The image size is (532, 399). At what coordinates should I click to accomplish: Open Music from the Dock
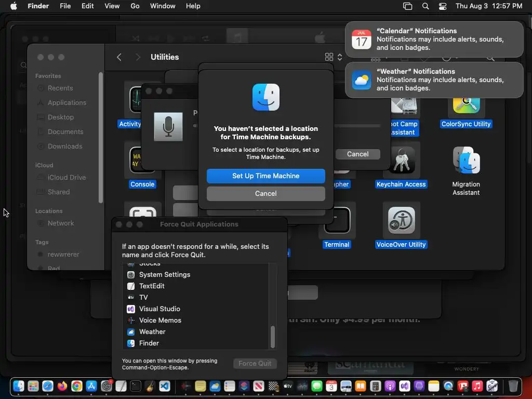coord(477,386)
